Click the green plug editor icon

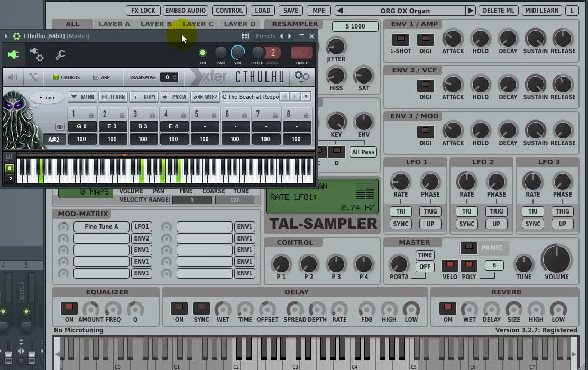tap(14, 55)
